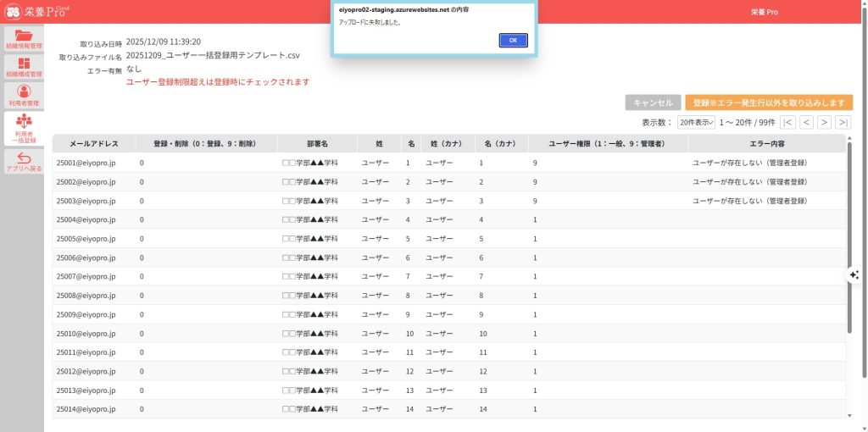Jump to last page of results
Viewport: 868px width, 432px height.
click(x=843, y=122)
